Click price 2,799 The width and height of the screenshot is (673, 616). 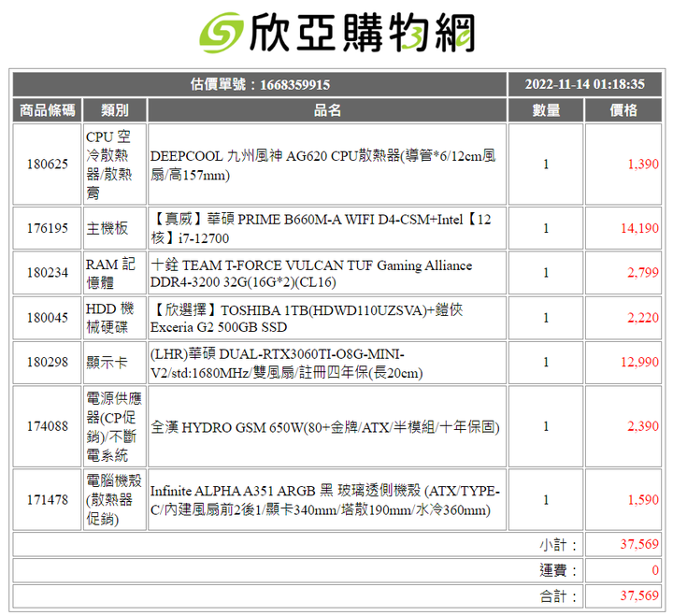click(643, 273)
